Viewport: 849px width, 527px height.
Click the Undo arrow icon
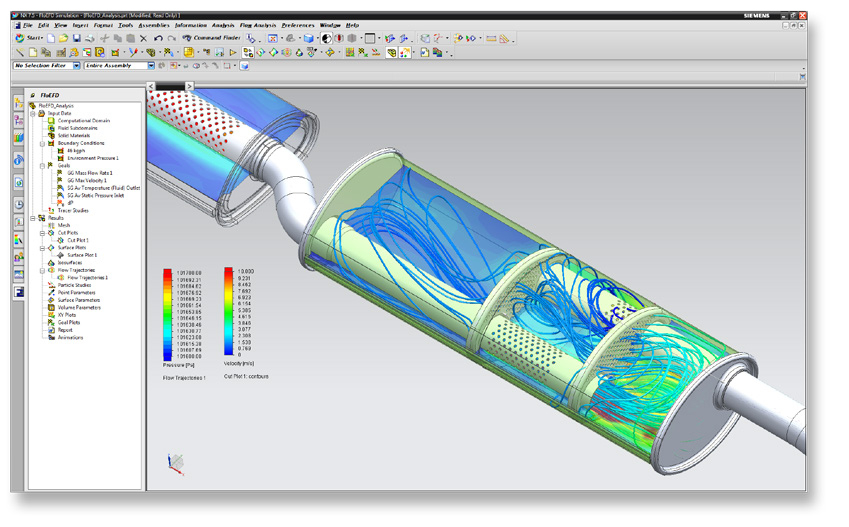tap(158, 38)
